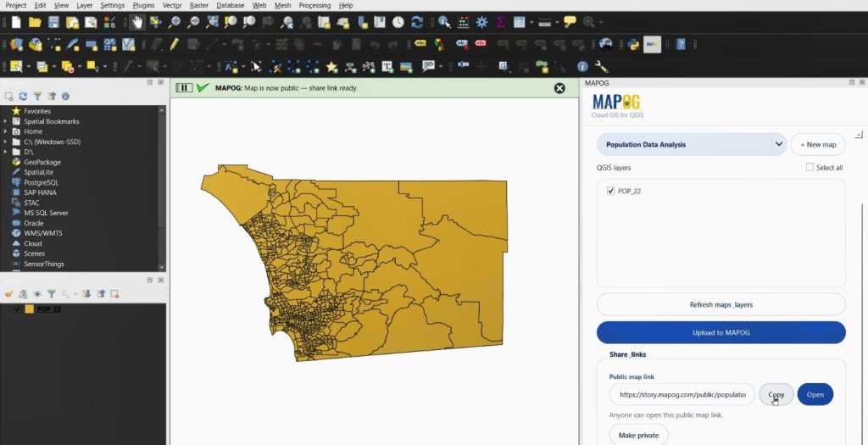Open Data Source Manager icon
This screenshot has height=445, width=868.
tap(17, 44)
